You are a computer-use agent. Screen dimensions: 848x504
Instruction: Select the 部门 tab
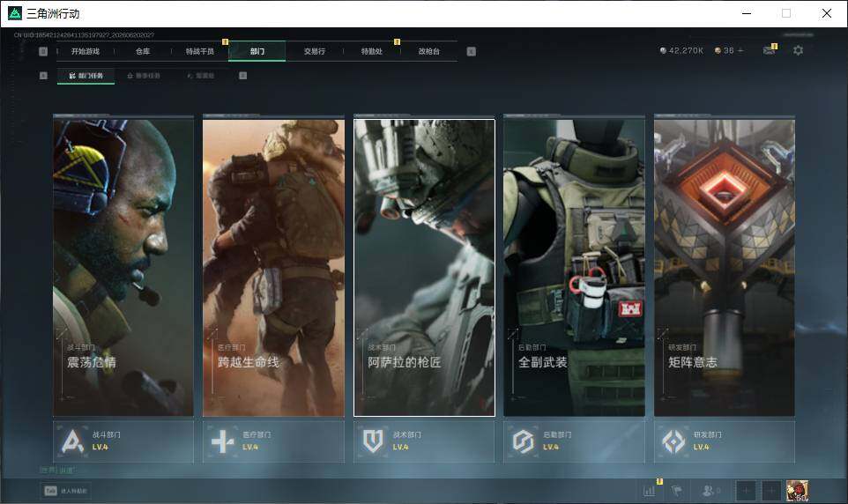(257, 51)
